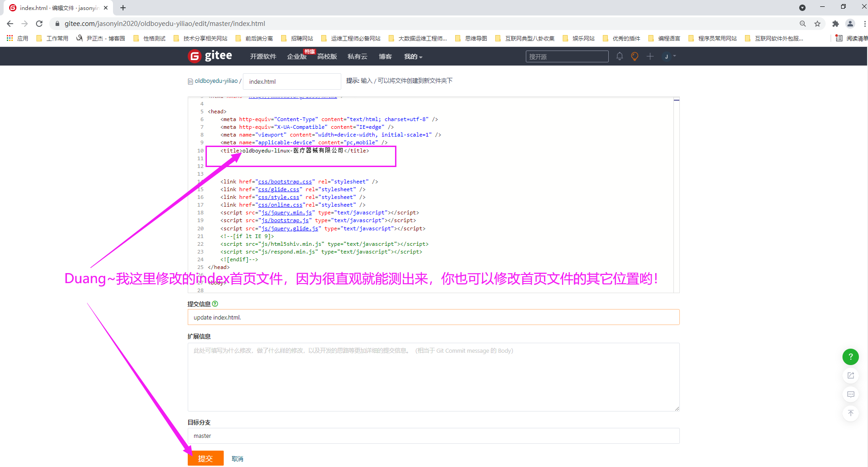This screenshot has width=868, height=467.
Task: Click the plus icon to create new repository
Action: (650, 56)
